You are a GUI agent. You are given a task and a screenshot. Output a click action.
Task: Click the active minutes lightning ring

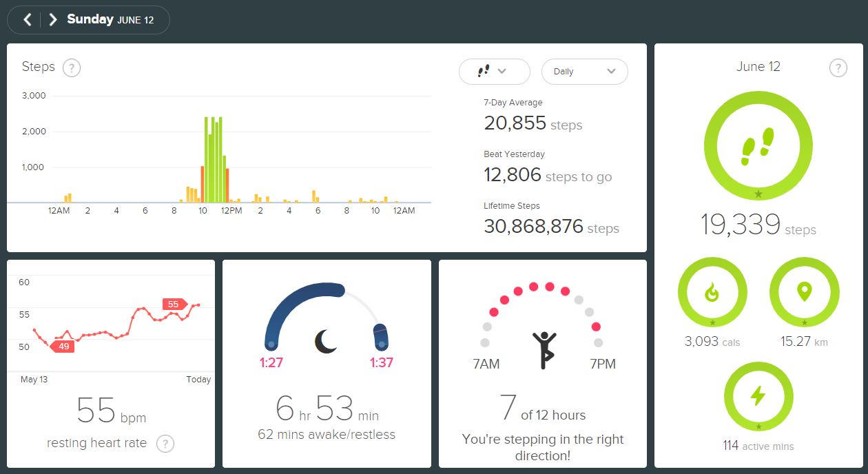tap(758, 396)
